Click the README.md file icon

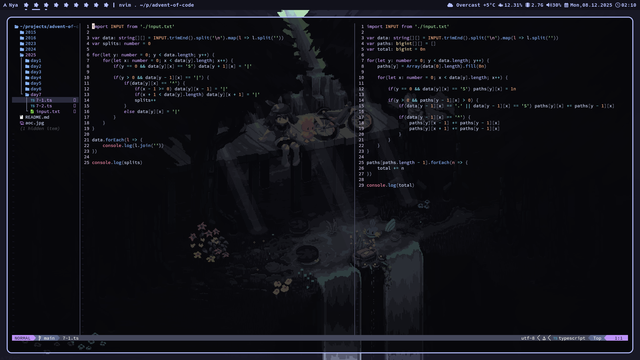22,117
